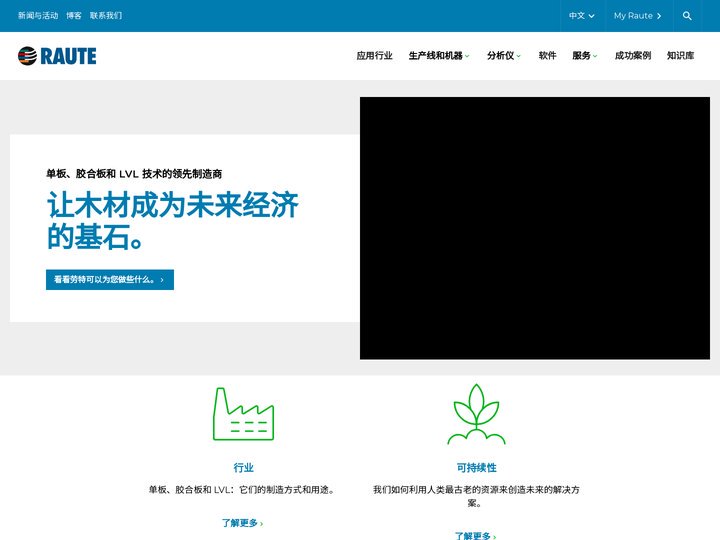Expand the 服务 menu
The width and height of the screenshot is (720, 540).
[585, 56]
